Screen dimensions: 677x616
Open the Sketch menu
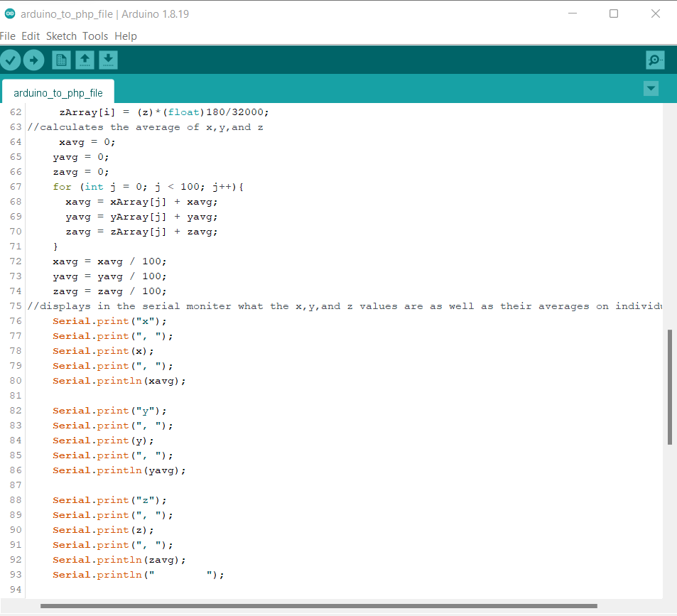tap(61, 36)
